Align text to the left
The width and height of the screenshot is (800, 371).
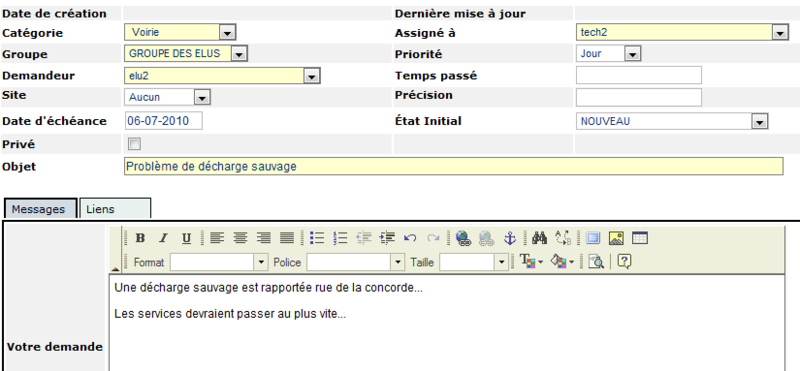tap(217, 238)
